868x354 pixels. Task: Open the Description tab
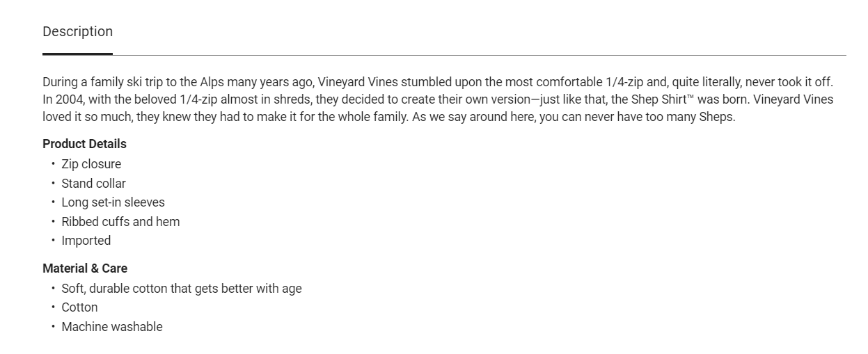(x=77, y=32)
